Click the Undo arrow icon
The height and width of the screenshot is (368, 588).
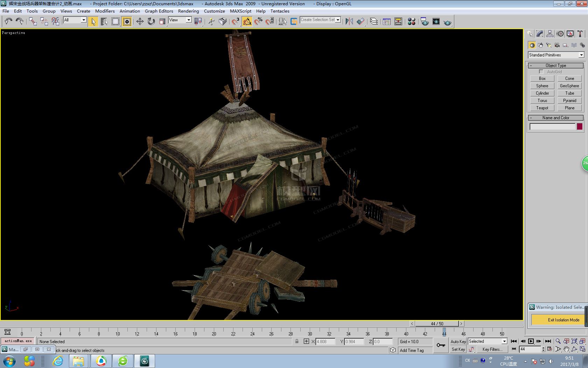click(x=8, y=21)
